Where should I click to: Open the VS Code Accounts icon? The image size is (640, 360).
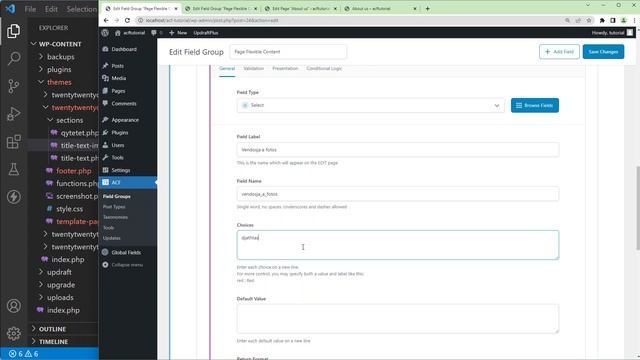(13, 306)
